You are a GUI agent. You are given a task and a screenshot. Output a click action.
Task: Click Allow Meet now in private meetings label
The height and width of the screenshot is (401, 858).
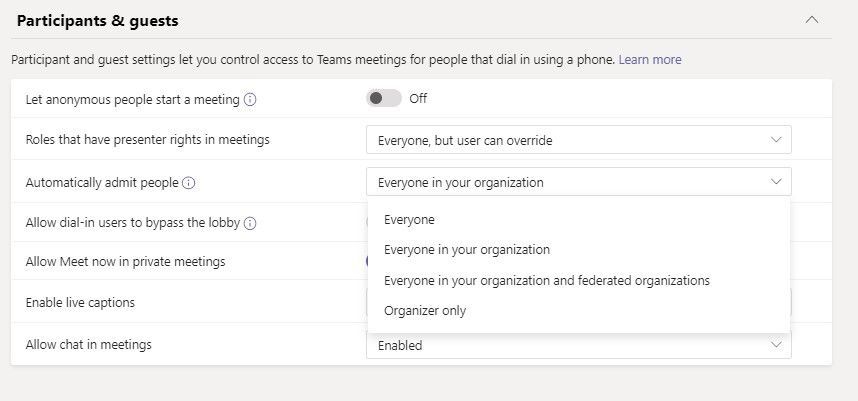[x=125, y=262]
